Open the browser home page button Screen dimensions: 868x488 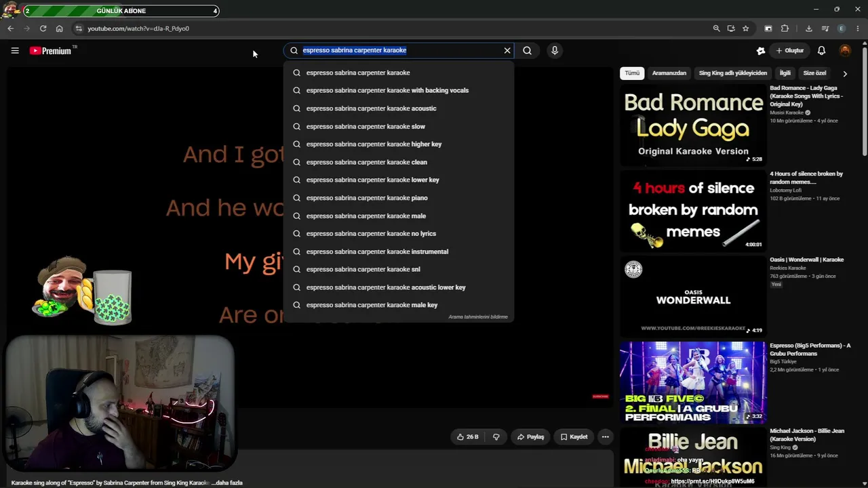tap(60, 28)
